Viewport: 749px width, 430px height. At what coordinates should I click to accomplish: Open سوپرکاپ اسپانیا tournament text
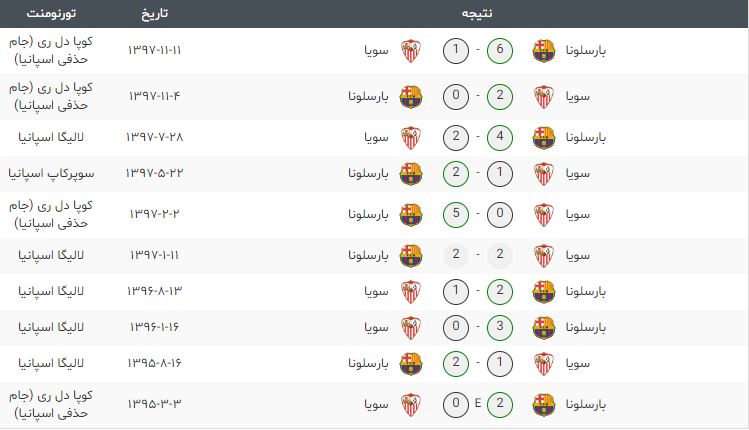pyautogui.click(x=51, y=173)
